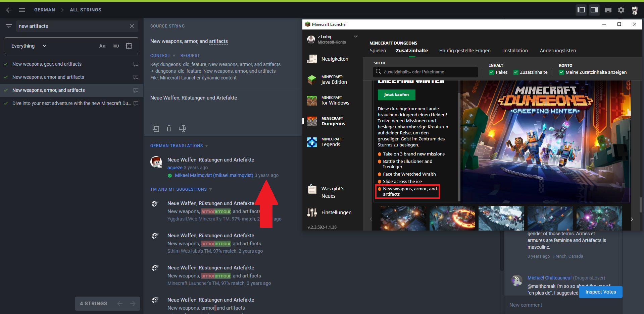644x314 pixels.
Task: Click the third translation toolbar icon beside trash
Action: [x=182, y=128]
